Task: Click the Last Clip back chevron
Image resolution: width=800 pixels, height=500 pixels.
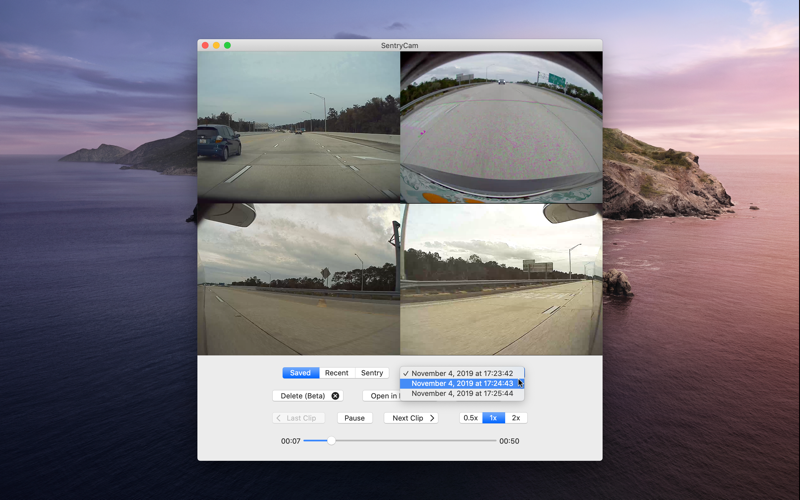Action: tap(279, 418)
